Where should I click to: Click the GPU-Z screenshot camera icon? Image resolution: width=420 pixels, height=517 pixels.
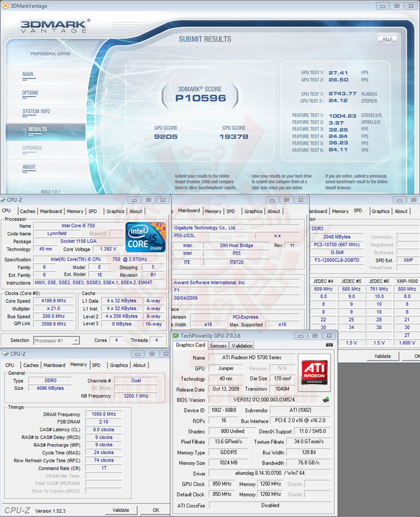[x=329, y=345]
